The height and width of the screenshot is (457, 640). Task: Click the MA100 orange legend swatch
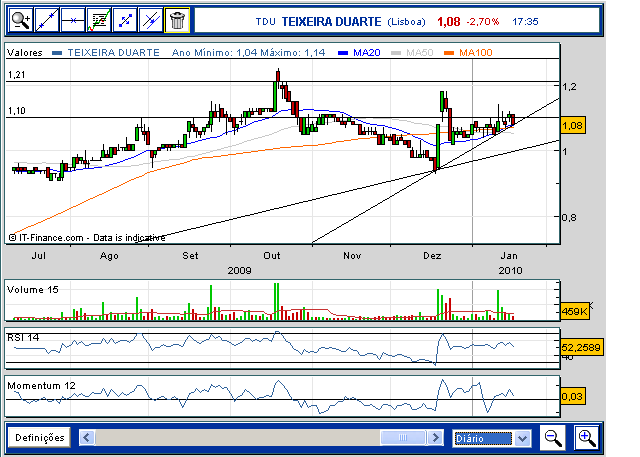pyautogui.click(x=449, y=53)
